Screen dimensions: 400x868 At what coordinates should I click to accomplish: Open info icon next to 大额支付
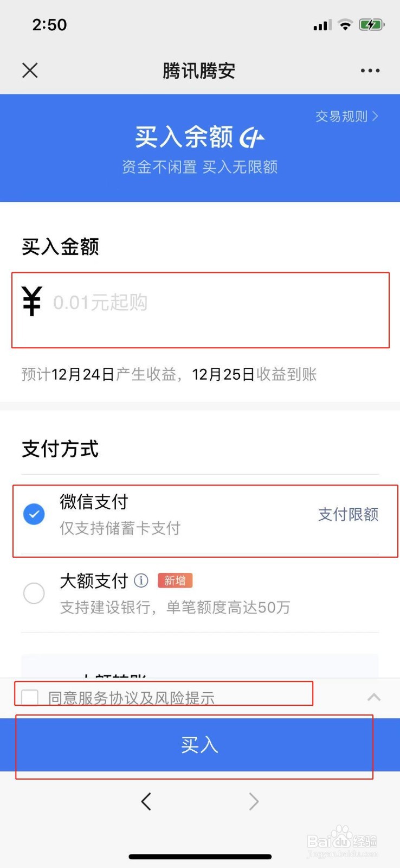click(141, 580)
